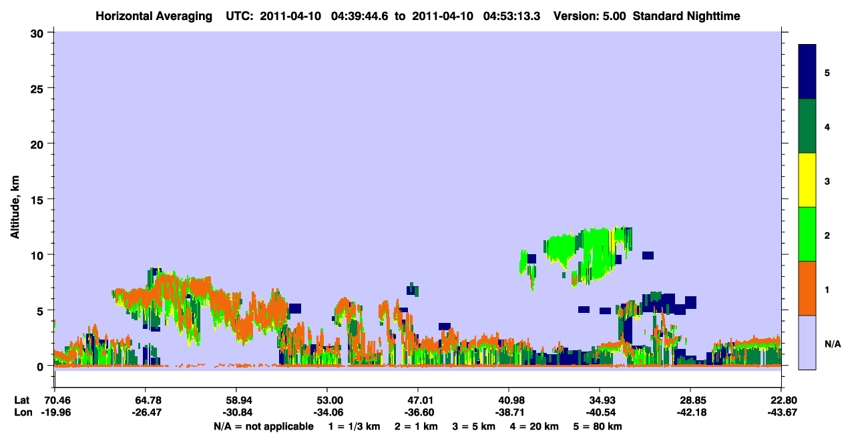Click the '5 = 80 km' legend entry
The image size is (868, 445).
(x=598, y=426)
